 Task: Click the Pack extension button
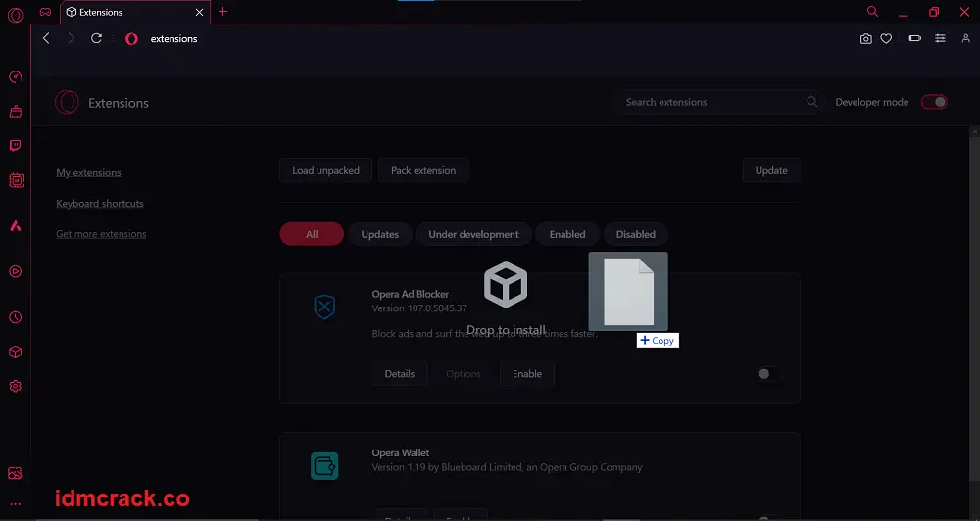(423, 170)
